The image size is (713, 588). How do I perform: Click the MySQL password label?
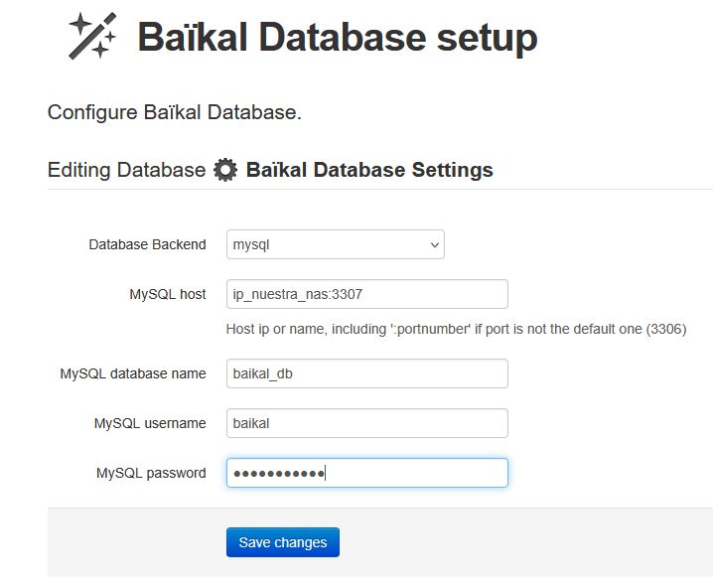pyautogui.click(x=151, y=473)
